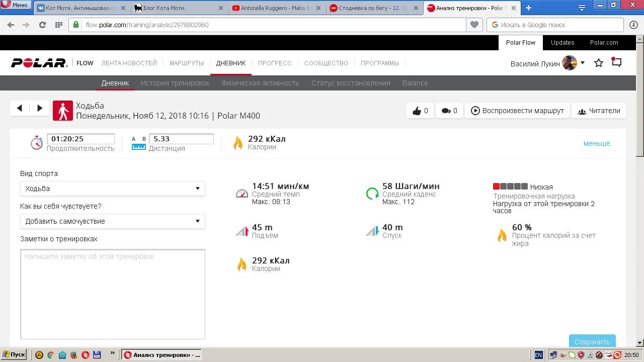Image resolution: width=644 pixels, height=362 pixels.
Task: Switch to История тренировок tab
Action: pos(175,83)
